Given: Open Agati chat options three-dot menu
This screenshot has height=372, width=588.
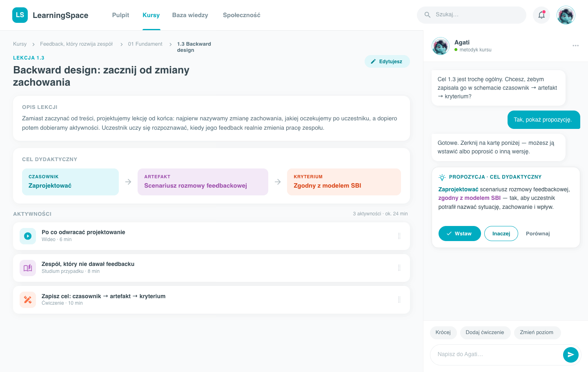Looking at the screenshot, I should point(575,46).
